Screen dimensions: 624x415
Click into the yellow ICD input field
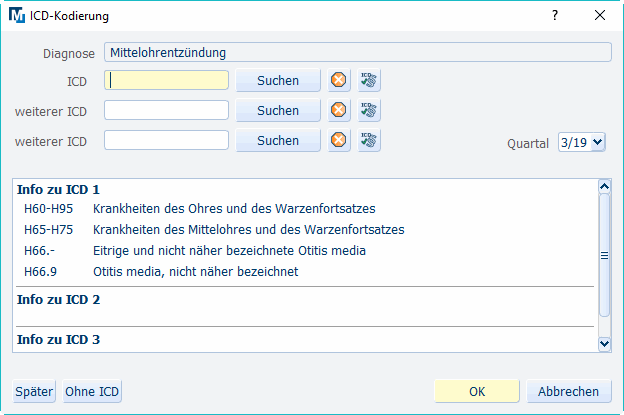pyautogui.click(x=166, y=80)
